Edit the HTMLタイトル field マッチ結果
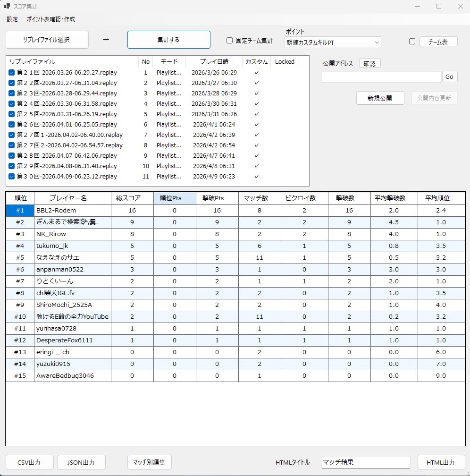This screenshot has width=470, height=476. [x=366, y=462]
